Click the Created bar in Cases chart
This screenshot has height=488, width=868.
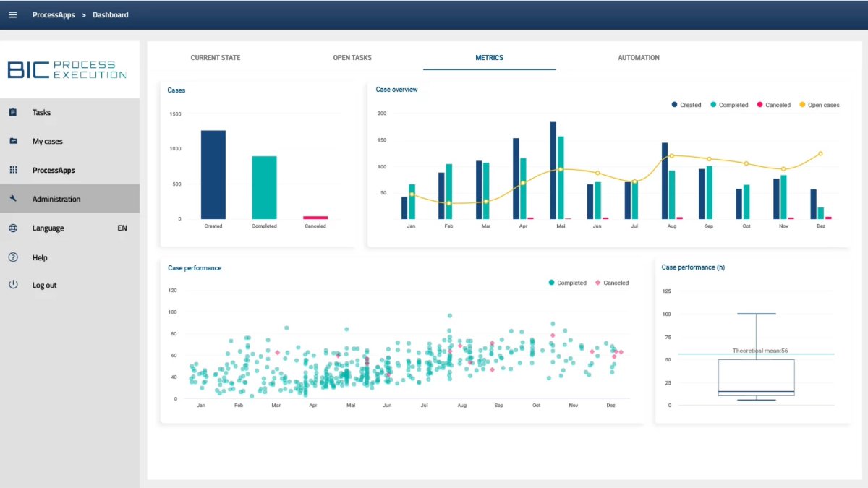pyautogui.click(x=213, y=174)
